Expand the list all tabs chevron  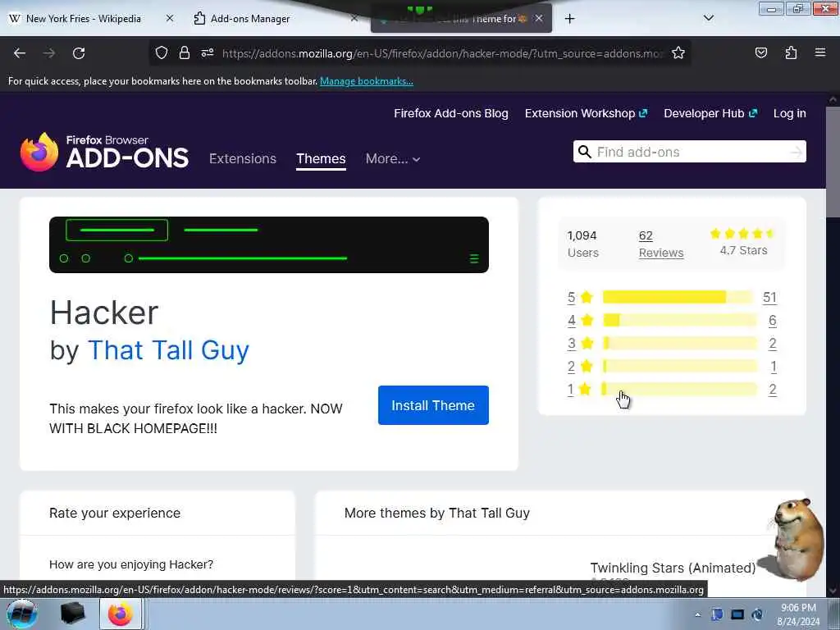click(x=708, y=18)
